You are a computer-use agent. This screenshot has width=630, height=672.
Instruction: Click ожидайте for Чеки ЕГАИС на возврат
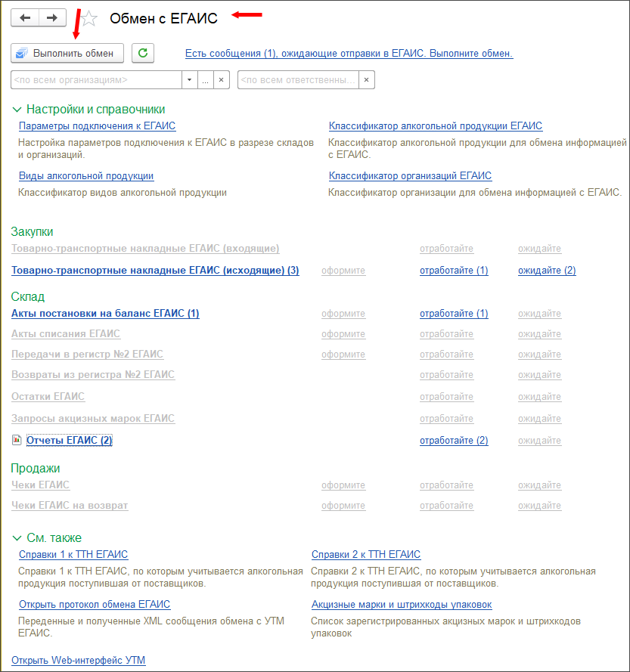click(539, 506)
